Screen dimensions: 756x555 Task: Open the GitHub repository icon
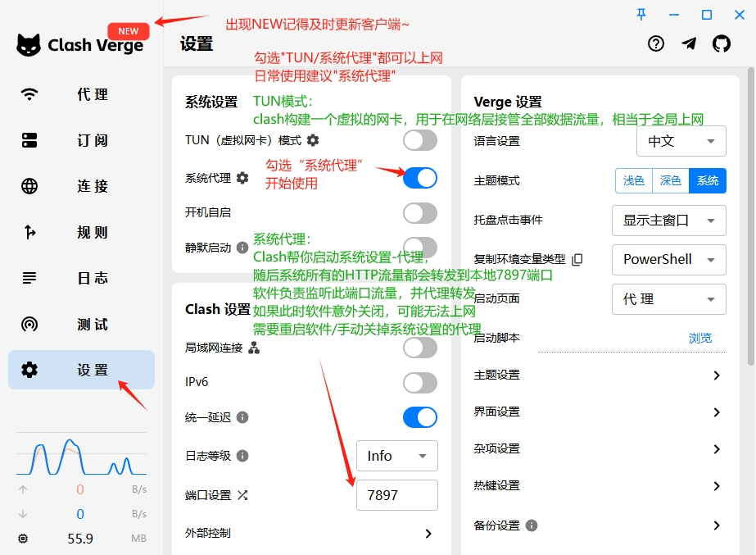722,44
